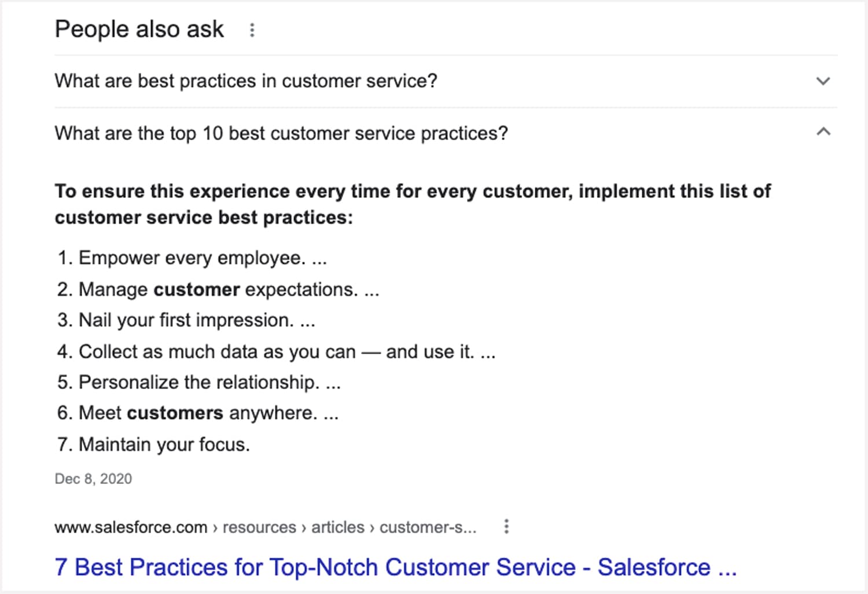Click the top 10 best customer service practices question
The height and width of the screenshot is (594, 868).
pos(281,133)
